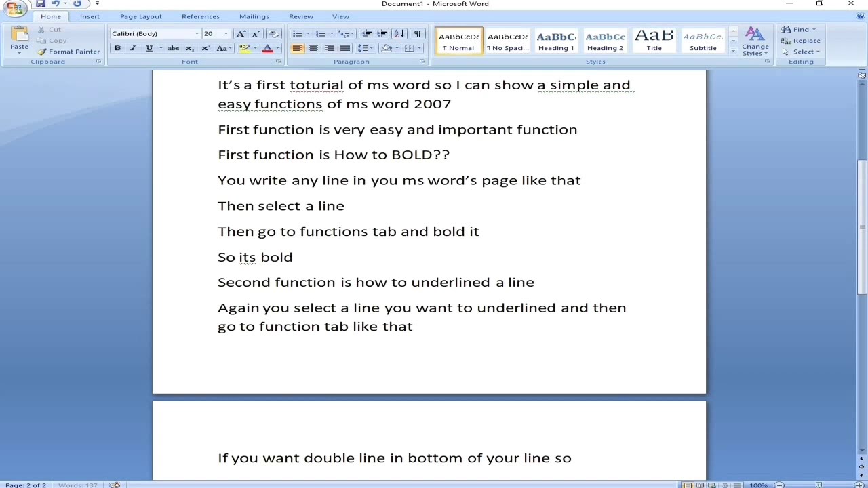
Task: Toggle Italic formatting
Action: point(133,48)
